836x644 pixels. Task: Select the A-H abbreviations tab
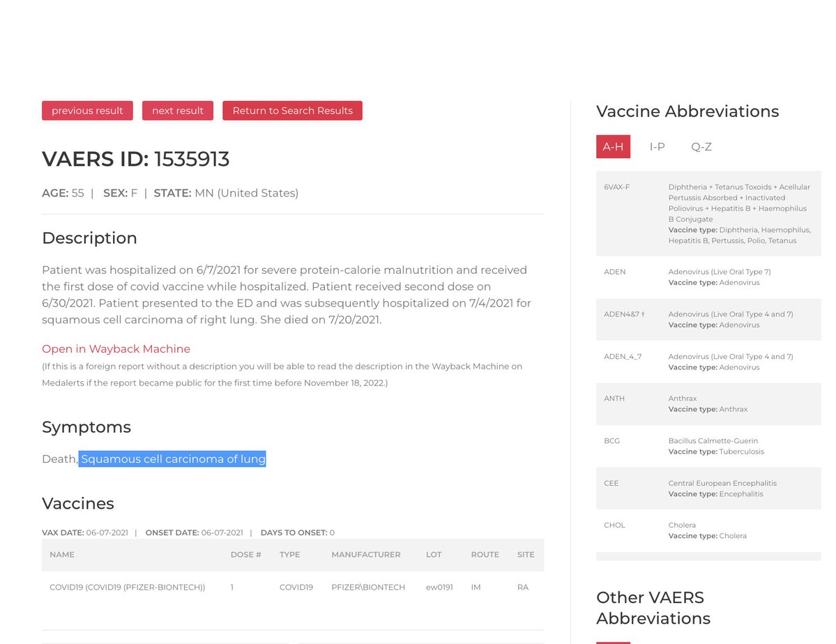tap(613, 147)
